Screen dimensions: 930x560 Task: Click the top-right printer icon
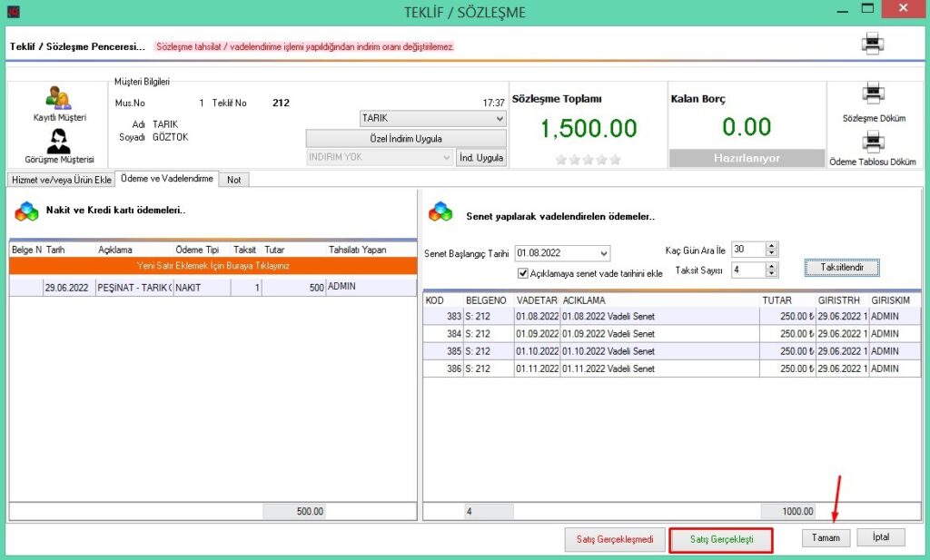873,43
